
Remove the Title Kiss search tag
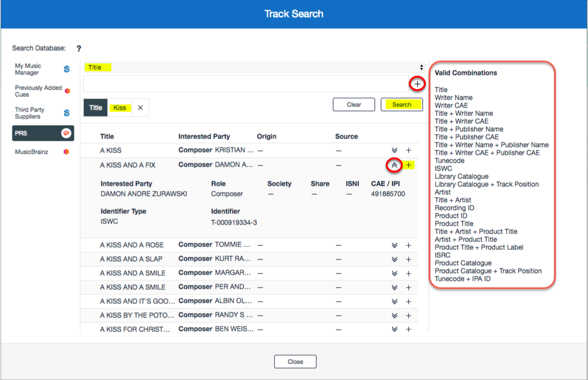coord(140,108)
